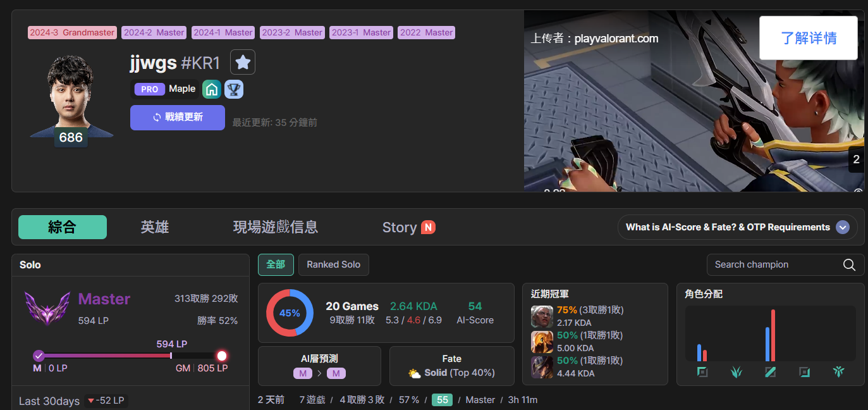
Task: Click the AI層預測 M to M prediction
Action: click(319, 373)
